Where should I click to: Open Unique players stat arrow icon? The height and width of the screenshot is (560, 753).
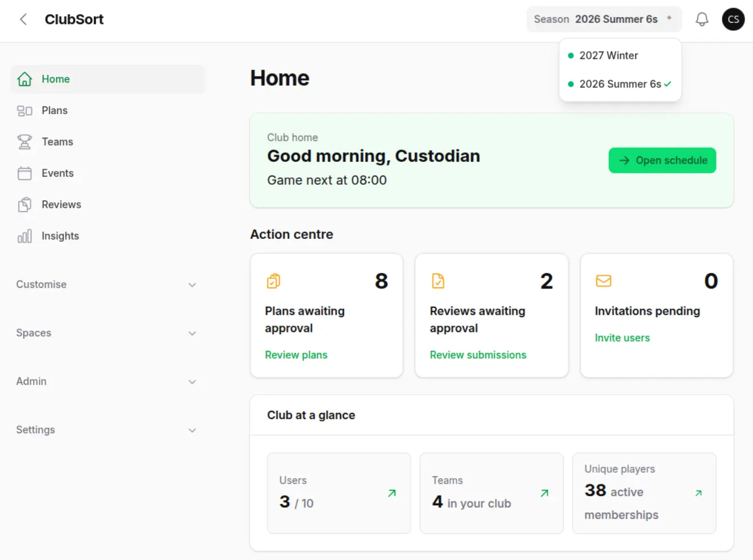point(698,493)
